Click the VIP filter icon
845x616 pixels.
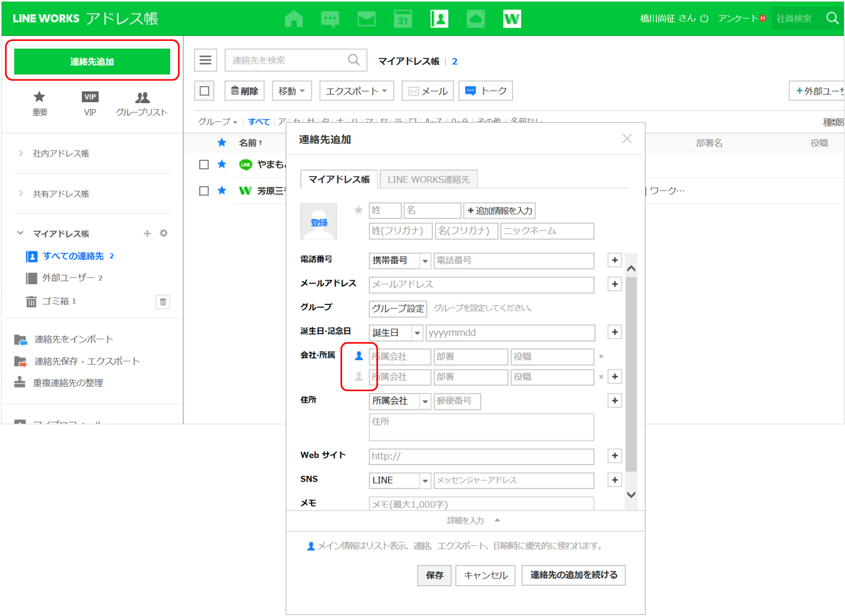tap(90, 97)
